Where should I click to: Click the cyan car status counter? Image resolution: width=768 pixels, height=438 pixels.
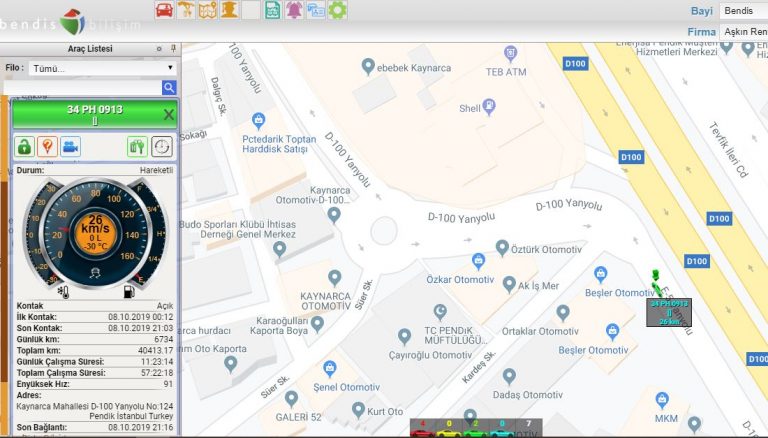click(x=501, y=428)
